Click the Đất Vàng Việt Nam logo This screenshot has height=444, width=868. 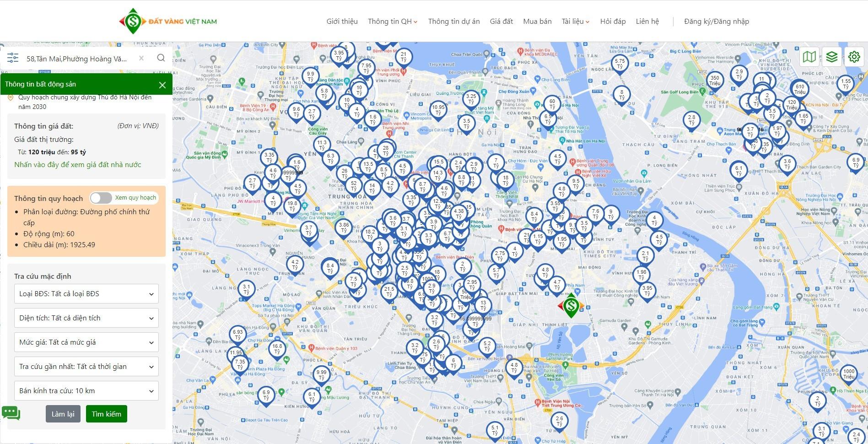coord(168,21)
